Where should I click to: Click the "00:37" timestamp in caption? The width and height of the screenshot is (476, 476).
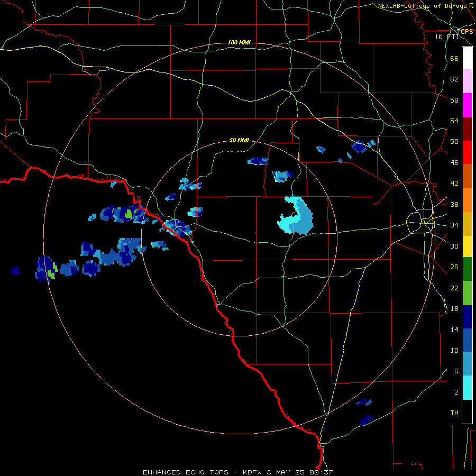coord(321,472)
